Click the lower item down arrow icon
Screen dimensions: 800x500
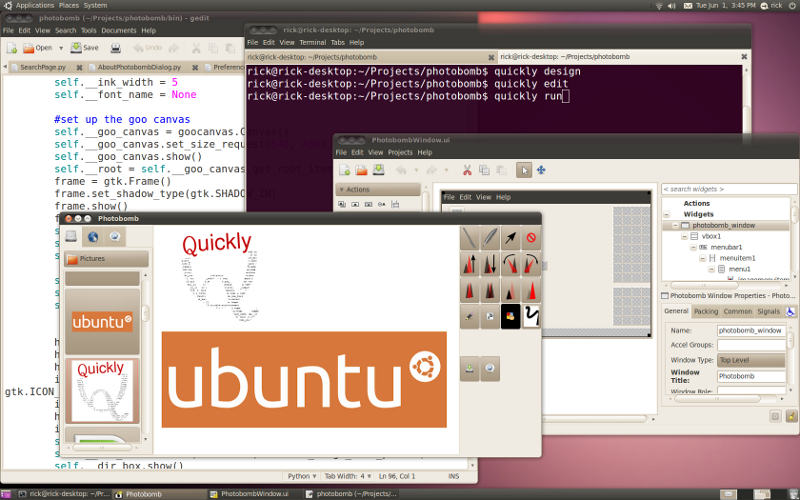(490, 264)
